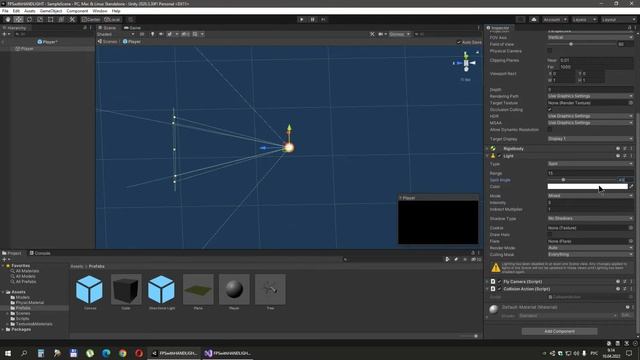
Task: Open the GameObject menu
Action: 51,11
